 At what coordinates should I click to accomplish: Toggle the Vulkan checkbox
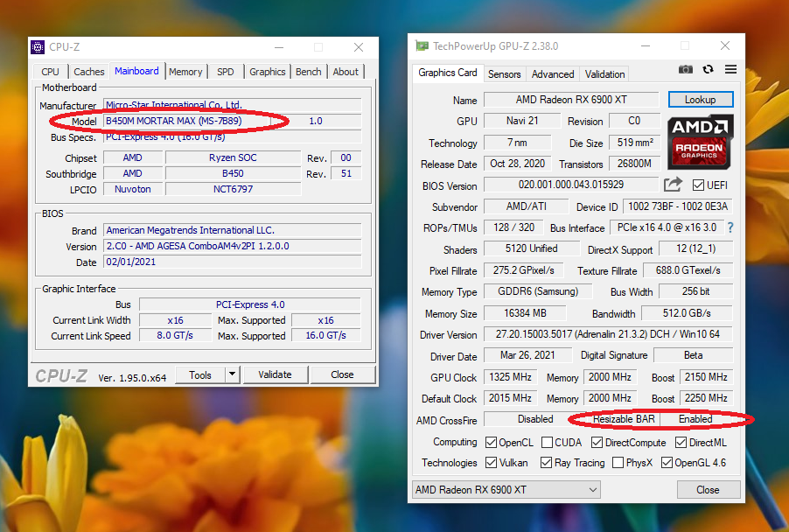pyautogui.click(x=491, y=462)
